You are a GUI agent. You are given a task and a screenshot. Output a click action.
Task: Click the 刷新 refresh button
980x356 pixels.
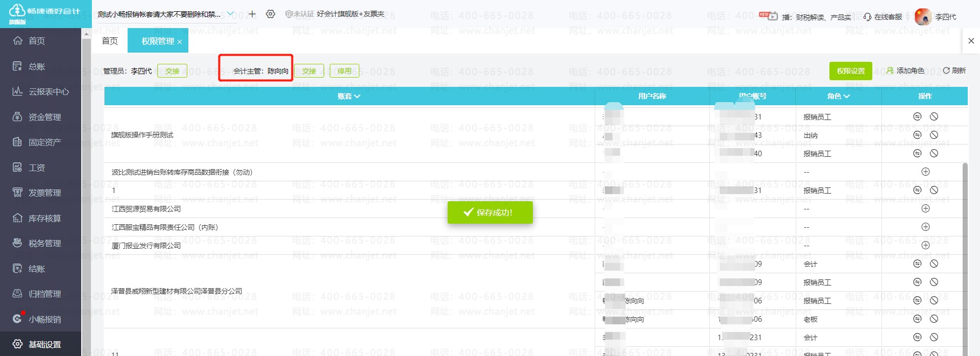pyautogui.click(x=954, y=70)
